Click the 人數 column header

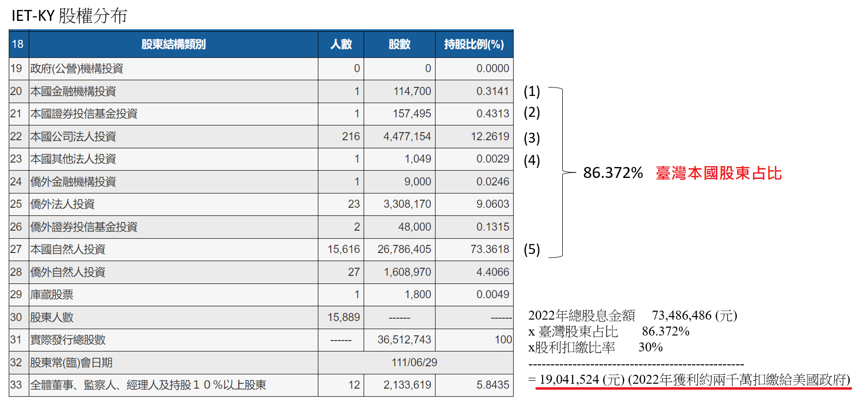pos(341,44)
